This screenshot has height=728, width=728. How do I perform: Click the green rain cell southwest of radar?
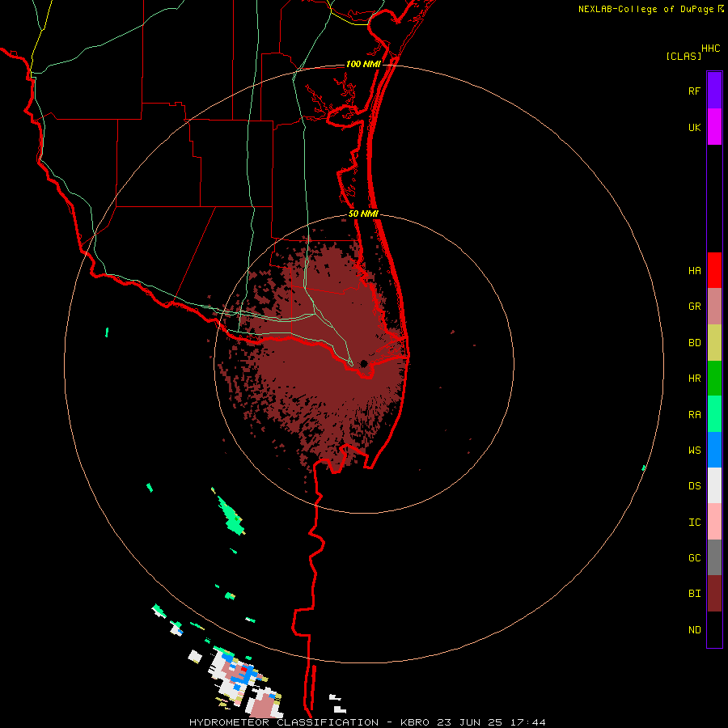(x=231, y=515)
